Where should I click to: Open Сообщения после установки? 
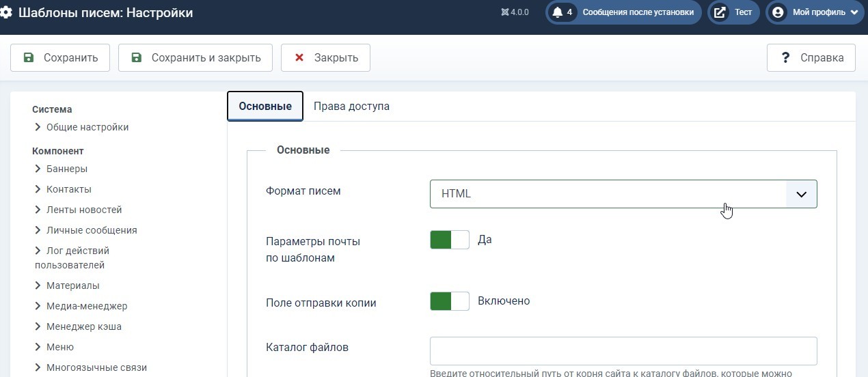pos(623,12)
